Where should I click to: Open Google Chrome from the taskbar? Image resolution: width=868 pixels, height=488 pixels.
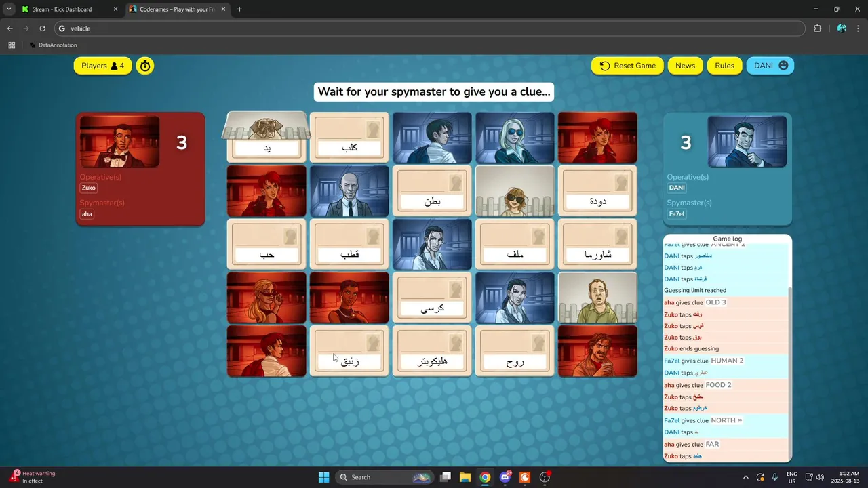pos(485,477)
